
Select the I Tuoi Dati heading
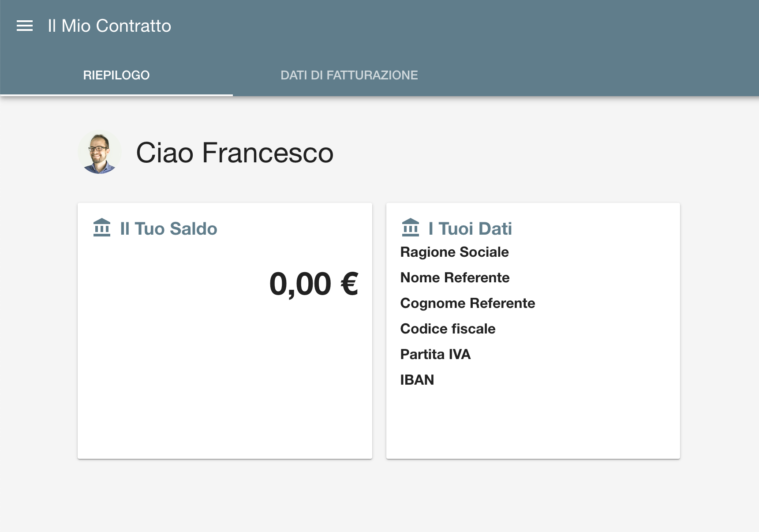(470, 229)
